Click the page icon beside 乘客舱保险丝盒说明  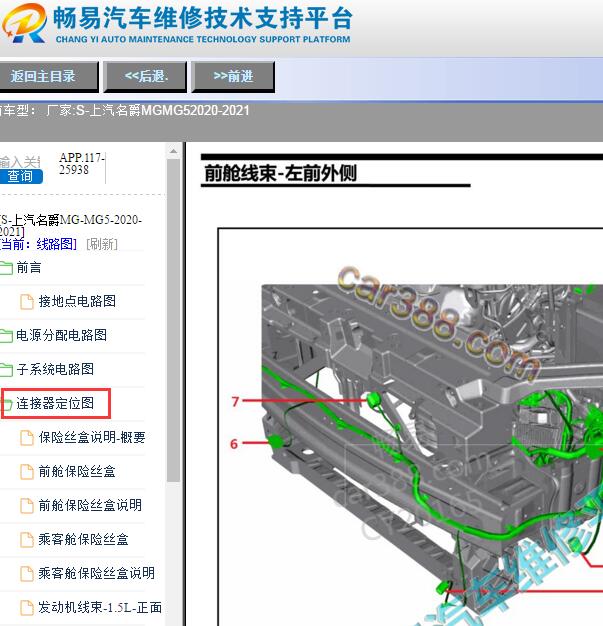pos(27,574)
